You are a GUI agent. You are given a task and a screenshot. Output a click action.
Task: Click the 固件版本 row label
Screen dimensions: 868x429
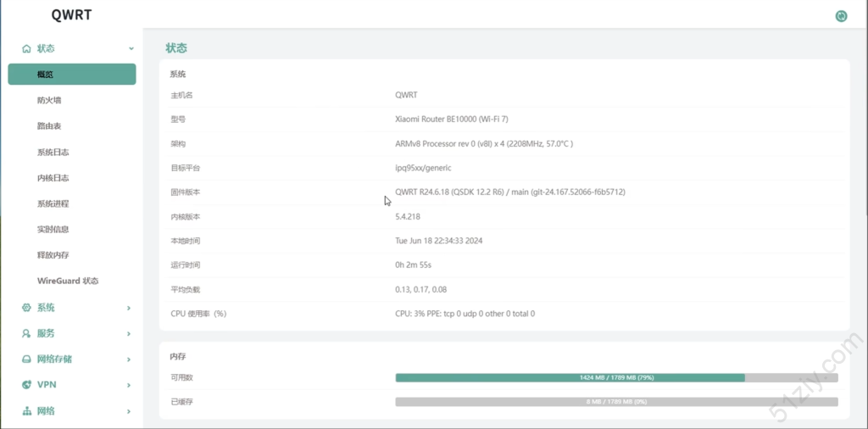pyautogui.click(x=186, y=192)
